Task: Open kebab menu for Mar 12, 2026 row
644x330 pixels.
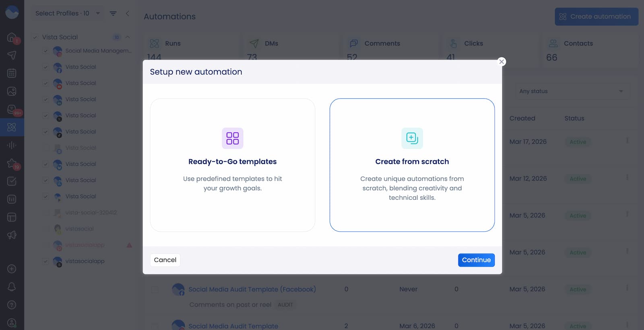Action: pos(627,177)
